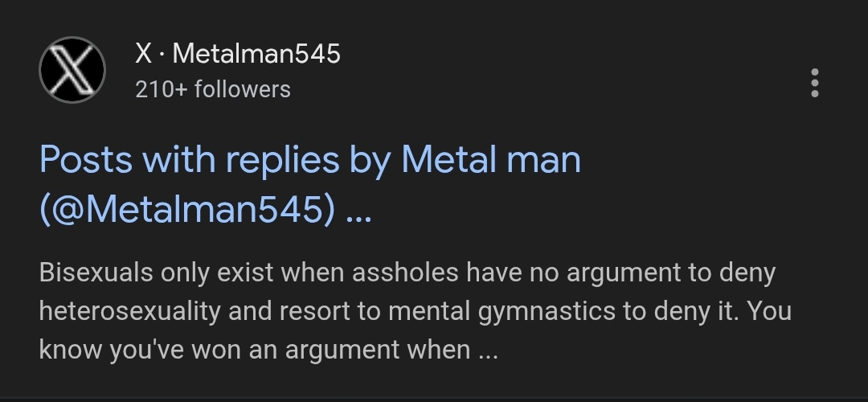Click the word 'Posts' in the title

point(85,159)
